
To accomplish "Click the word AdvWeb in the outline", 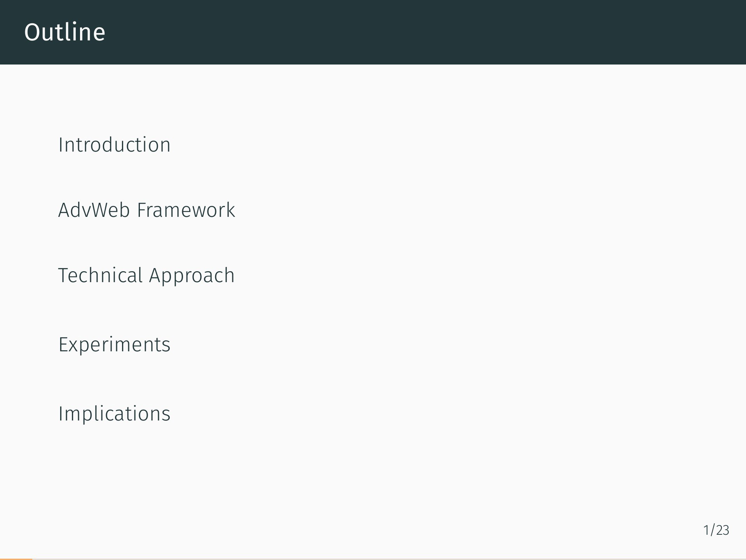I will [94, 210].
